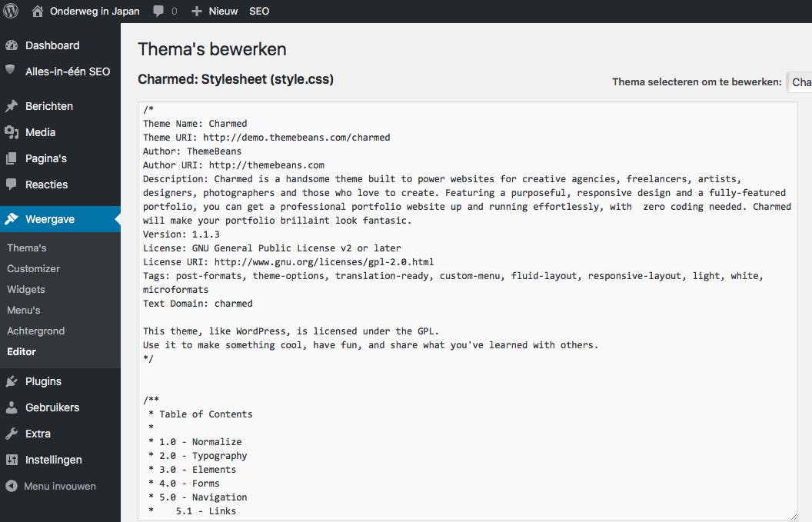Click the home icon for Onderweg in Japan

point(38,11)
